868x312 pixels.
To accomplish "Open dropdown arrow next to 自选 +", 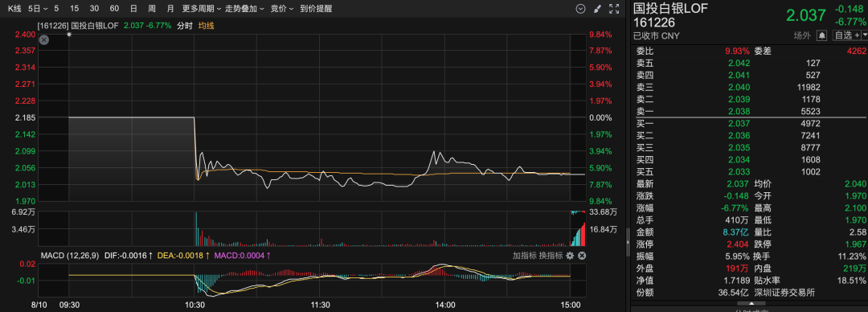I will tap(866, 35).
